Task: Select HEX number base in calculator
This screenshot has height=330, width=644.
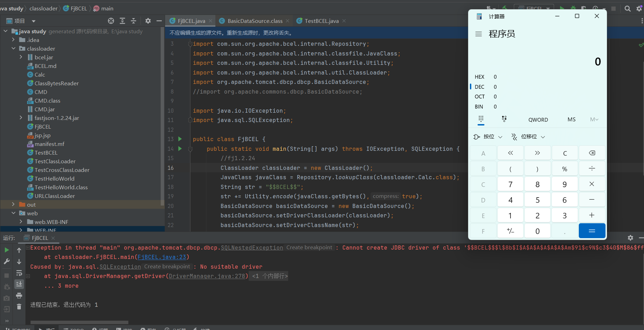Action: (x=480, y=77)
